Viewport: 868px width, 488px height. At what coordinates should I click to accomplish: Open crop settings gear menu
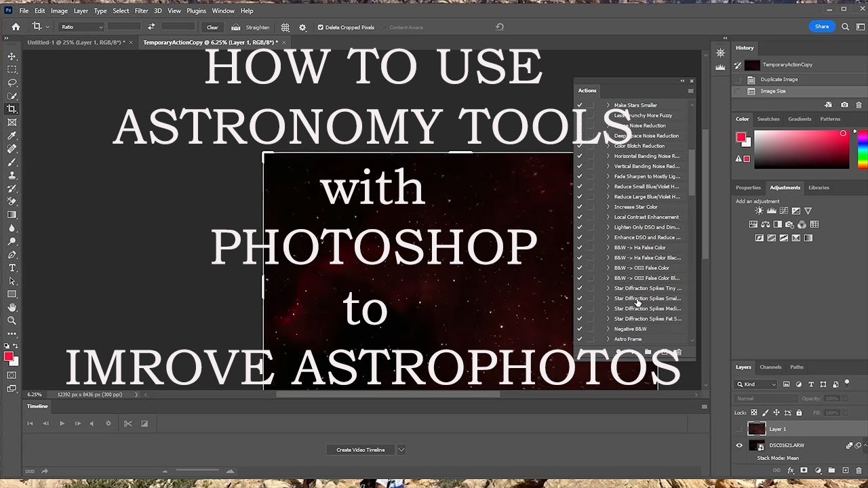coord(302,27)
